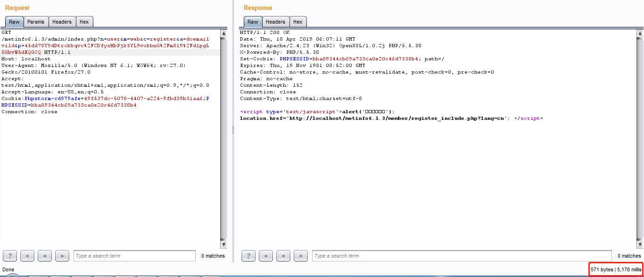Click the Response search plus button

[x=283, y=256]
